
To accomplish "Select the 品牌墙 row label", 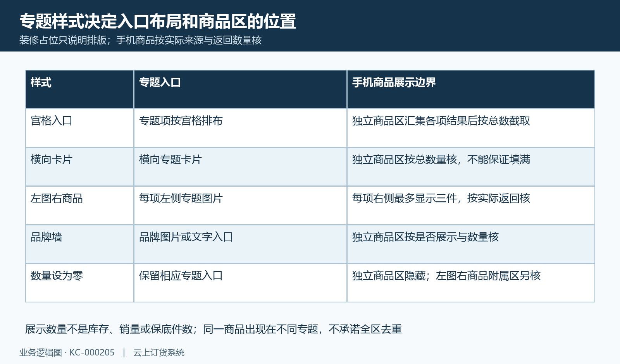I will (x=79, y=244).
